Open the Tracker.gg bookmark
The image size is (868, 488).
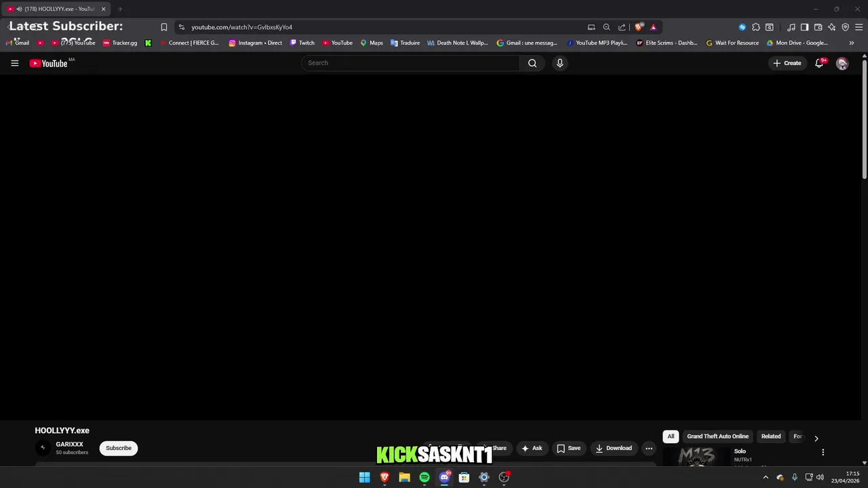point(120,43)
